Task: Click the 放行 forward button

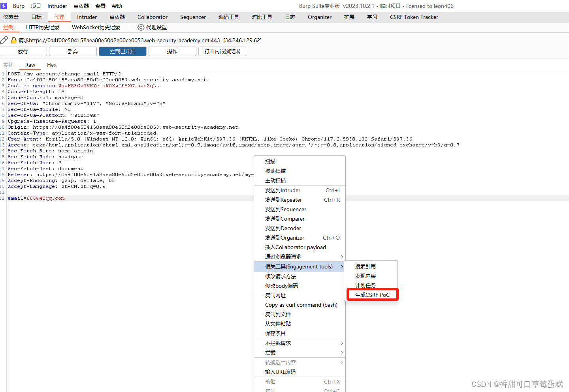Action: coord(23,51)
